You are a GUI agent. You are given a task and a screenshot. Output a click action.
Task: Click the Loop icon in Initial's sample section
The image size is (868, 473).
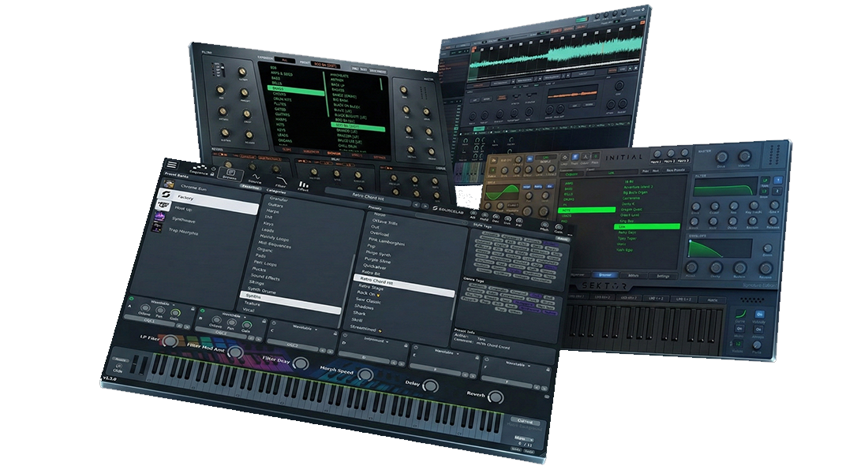564,158
